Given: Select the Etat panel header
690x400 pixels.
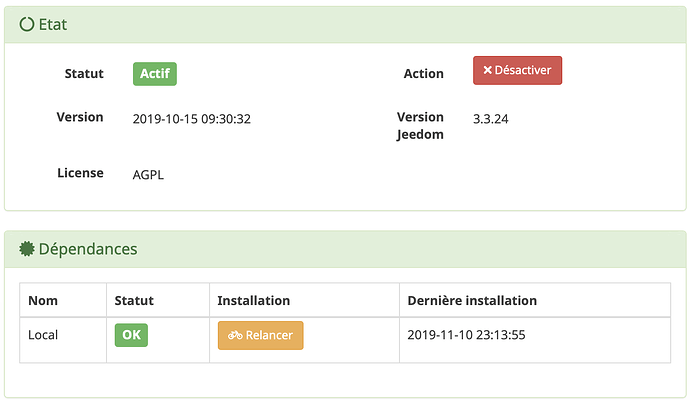Looking at the screenshot, I should [x=345, y=25].
